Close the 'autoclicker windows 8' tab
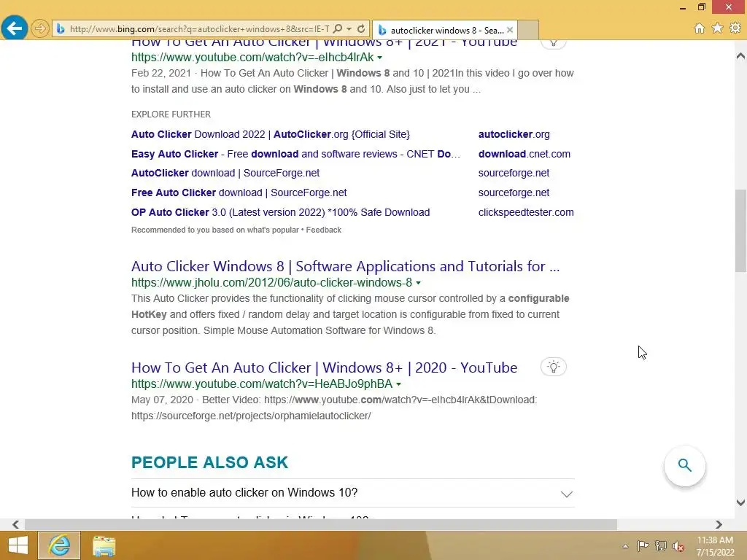The width and height of the screenshot is (747, 560). (510, 30)
